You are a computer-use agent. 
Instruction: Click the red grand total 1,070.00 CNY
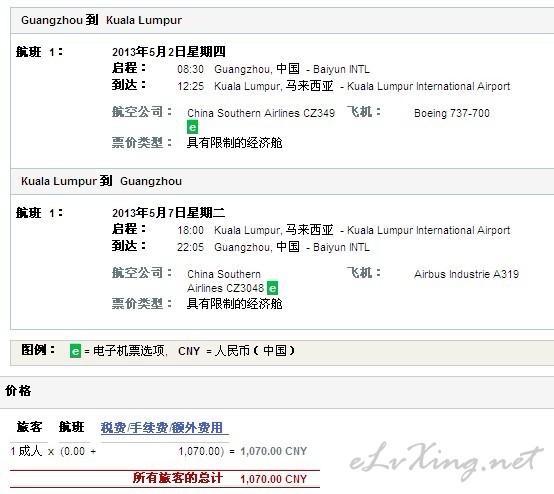click(x=273, y=479)
